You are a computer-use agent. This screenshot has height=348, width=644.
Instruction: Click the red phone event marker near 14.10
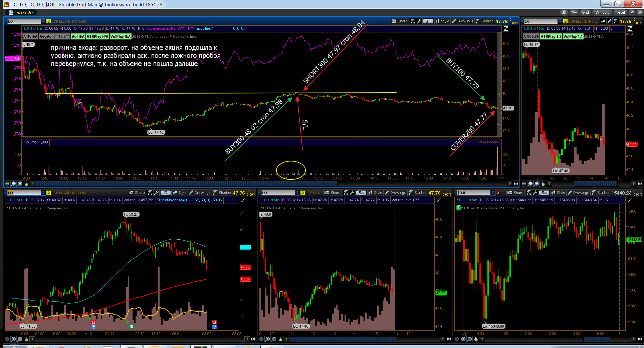pyautogui.click(x=93, y=322)
